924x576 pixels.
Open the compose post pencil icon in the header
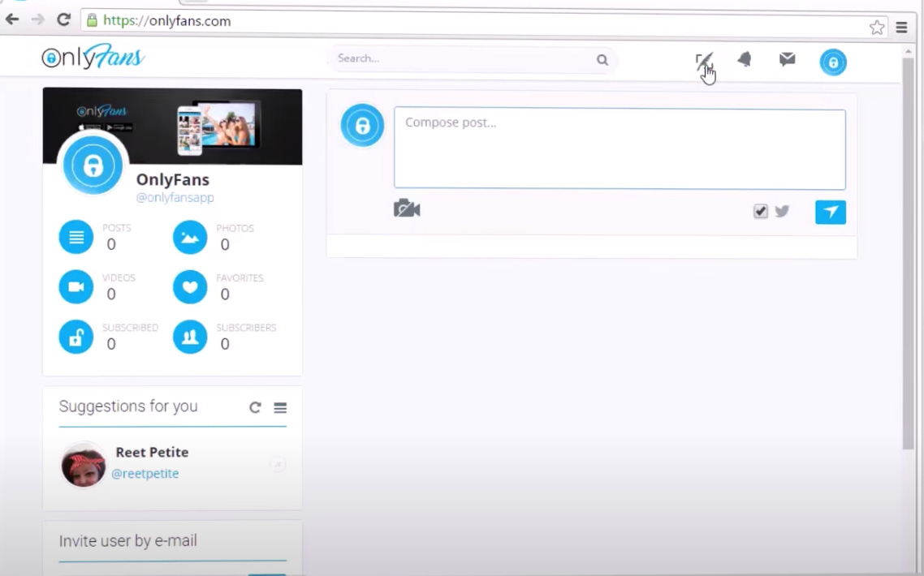pos(704,62)
